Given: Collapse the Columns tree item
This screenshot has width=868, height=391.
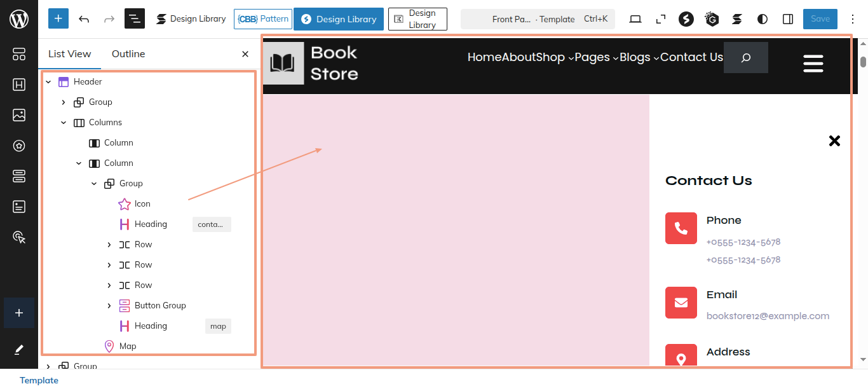Looking at the screenshot, I should 64,123.
